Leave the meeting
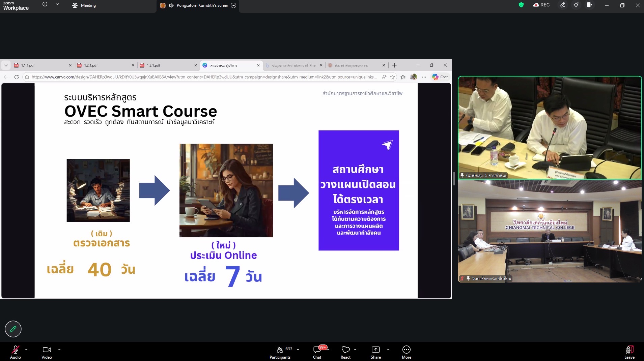Viewport: 644px width, 361px height. (x=629, y=352)
